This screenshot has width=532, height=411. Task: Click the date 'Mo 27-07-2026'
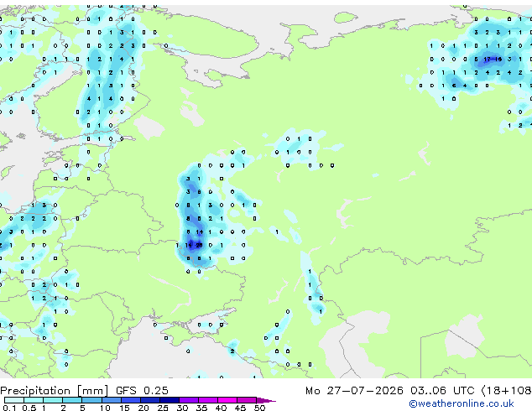(x=354, y=390)
